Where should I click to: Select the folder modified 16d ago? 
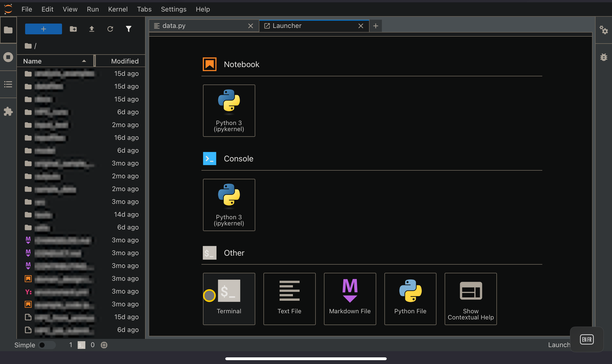(81, 138)
